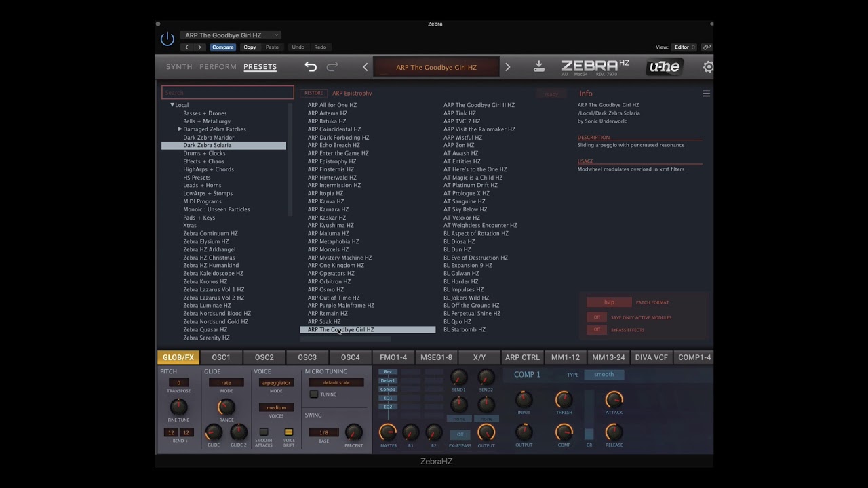
Task: Click the save preset download icon
Action: pyautogui.click(x=539, y=66)
